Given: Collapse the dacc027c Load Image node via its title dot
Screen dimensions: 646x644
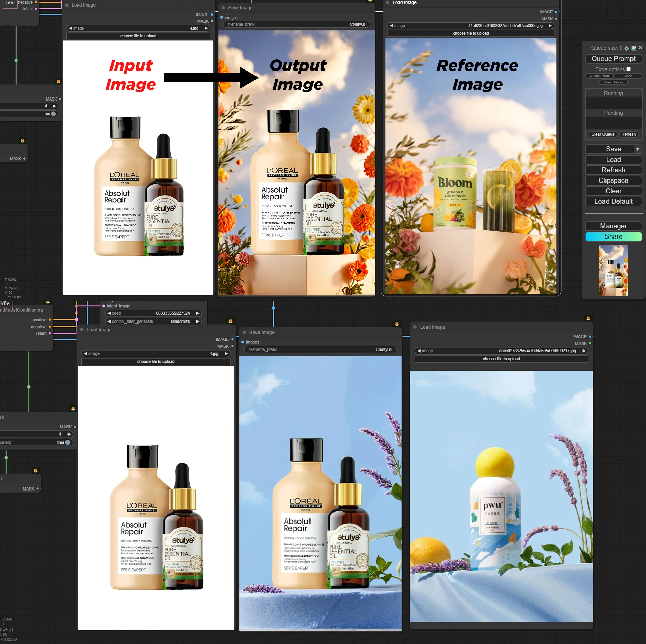Looking at the screenshot, I should (x=415, y=327).
